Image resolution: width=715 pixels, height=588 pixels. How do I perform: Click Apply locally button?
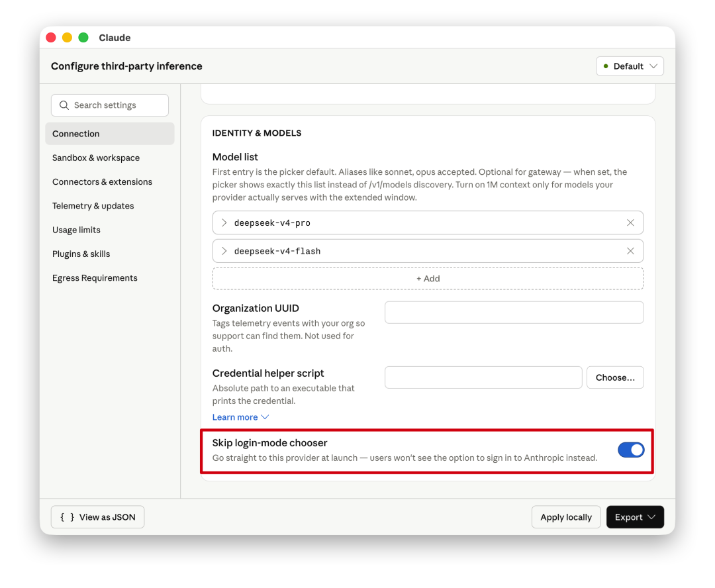point(565,517)
